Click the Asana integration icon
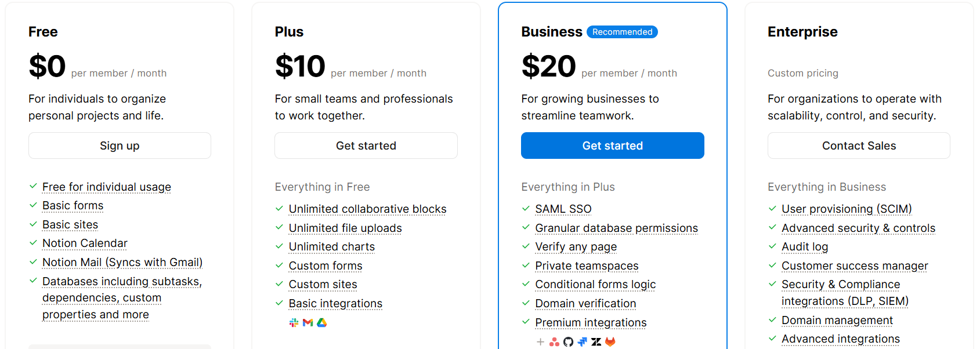This screenshot has height=349, width=980. click(x=554, y=342)
